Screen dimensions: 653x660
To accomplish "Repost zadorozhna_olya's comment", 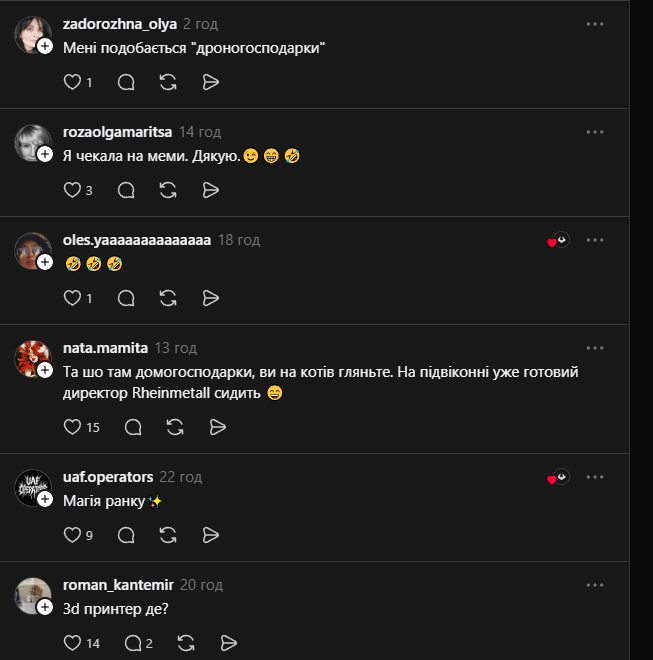I will 168,83.
